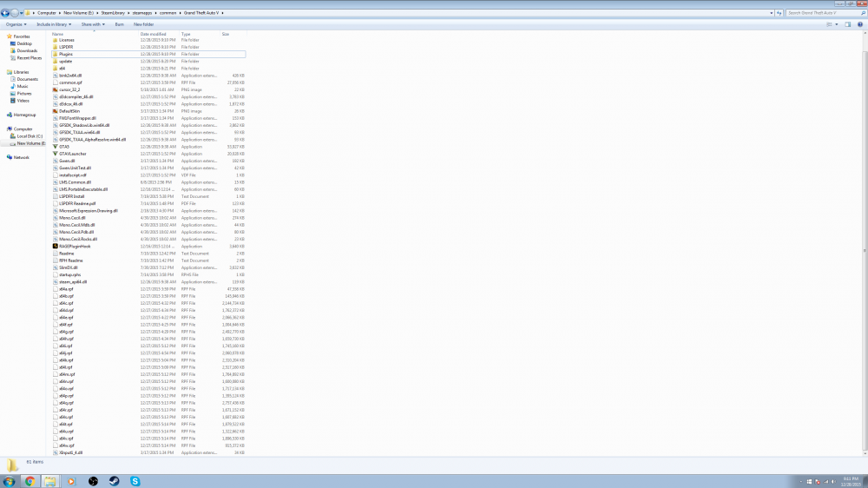This screenshot has width=868, height=488.
Task: Change the view with the view icon
Action: (829, 24)
